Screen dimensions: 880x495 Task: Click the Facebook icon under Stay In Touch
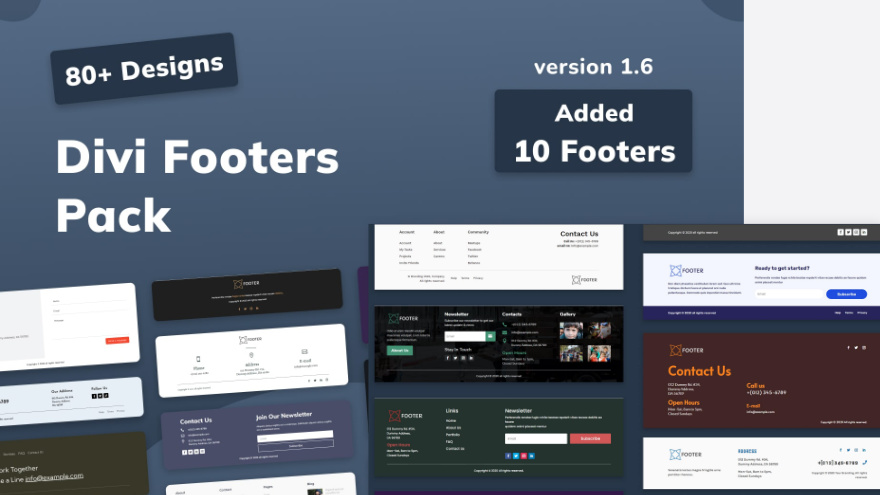coord(447,357)
